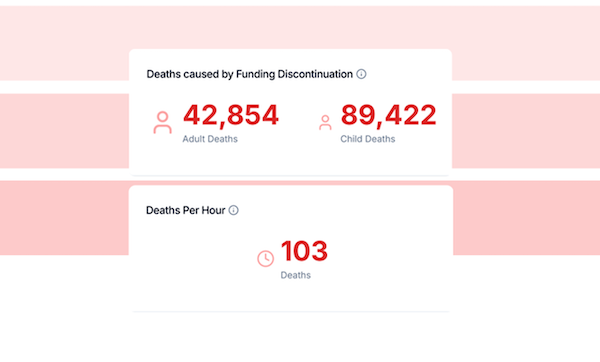Screen dimensions: 600x362
Task: Click the Deaths caused by Funding Discontinuation heading
Action: pos(249,74)
